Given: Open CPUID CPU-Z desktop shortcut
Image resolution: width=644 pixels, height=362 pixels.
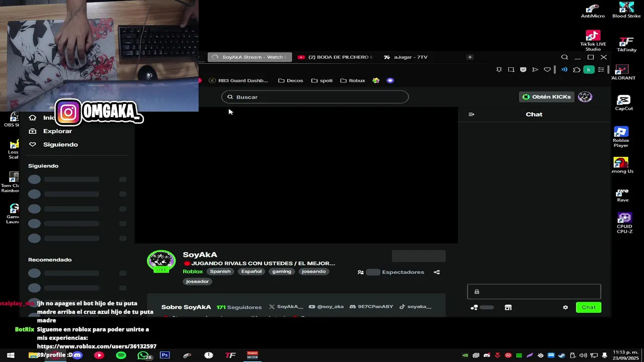Looking at the screenshot, I should click(x=624, y=223).
